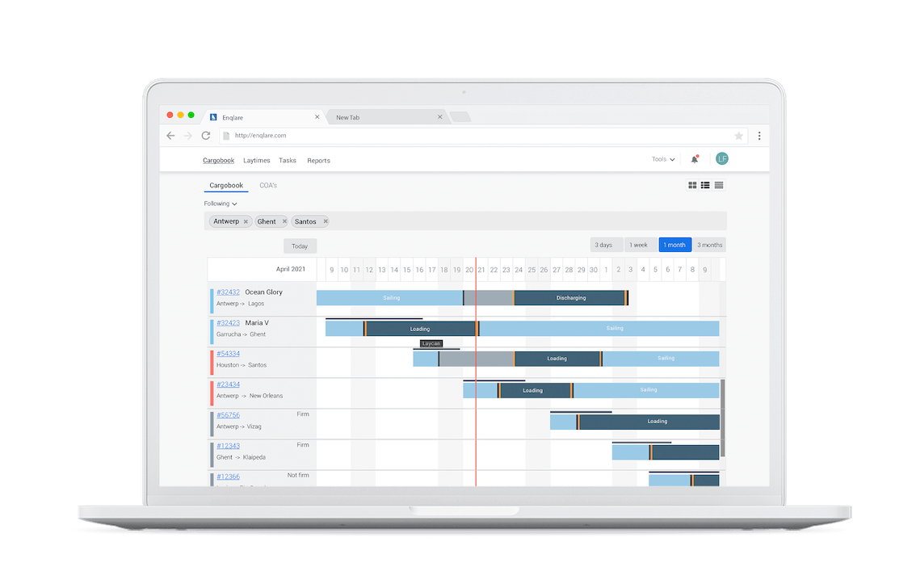Bookmark the page with the star icon

tap(739, 136)
